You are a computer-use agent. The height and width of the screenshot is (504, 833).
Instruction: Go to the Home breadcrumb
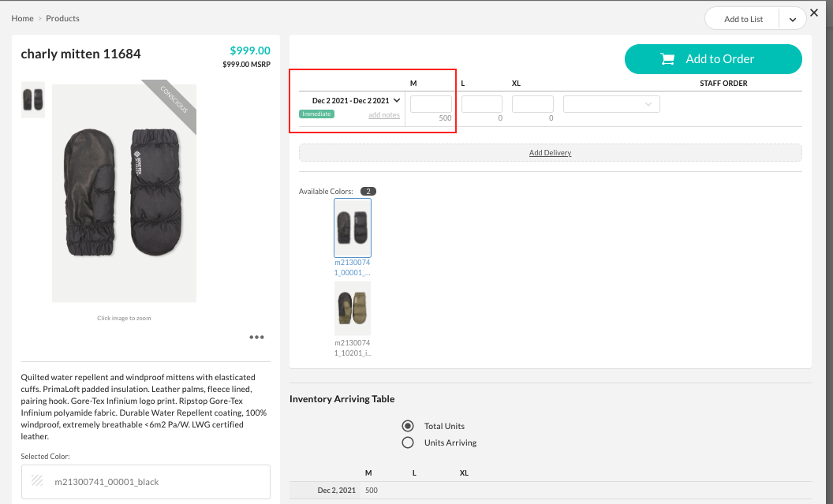pyautogui.click(x=22, y=18)
